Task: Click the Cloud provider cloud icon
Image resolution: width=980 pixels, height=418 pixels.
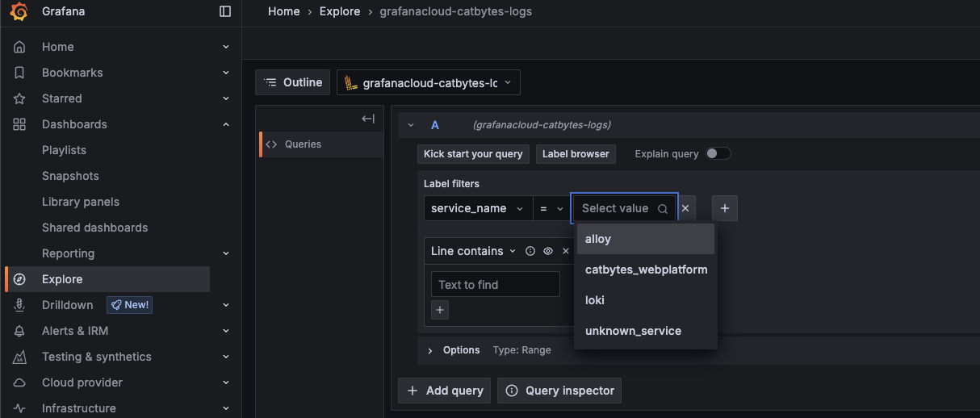Action: point(19,382)
